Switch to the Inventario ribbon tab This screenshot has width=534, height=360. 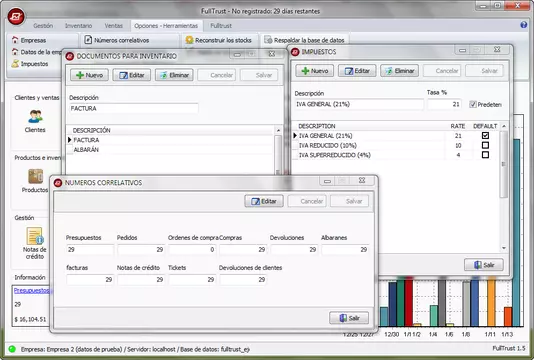(x=78, y=26)
